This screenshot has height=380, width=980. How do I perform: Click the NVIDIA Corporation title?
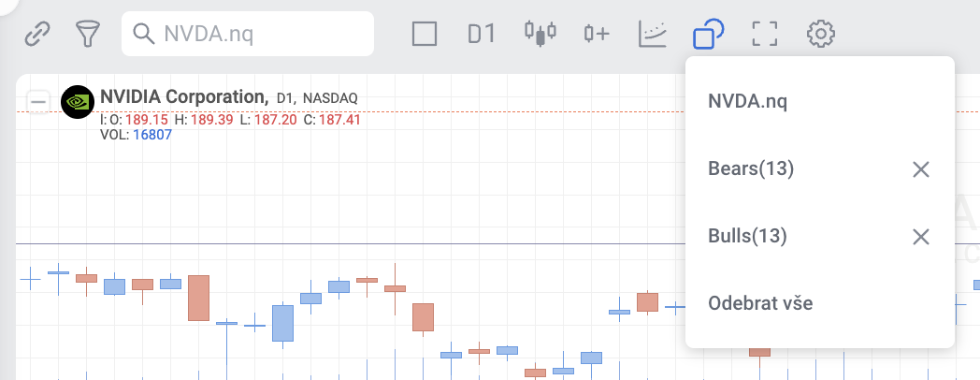(x=183, y=97)
